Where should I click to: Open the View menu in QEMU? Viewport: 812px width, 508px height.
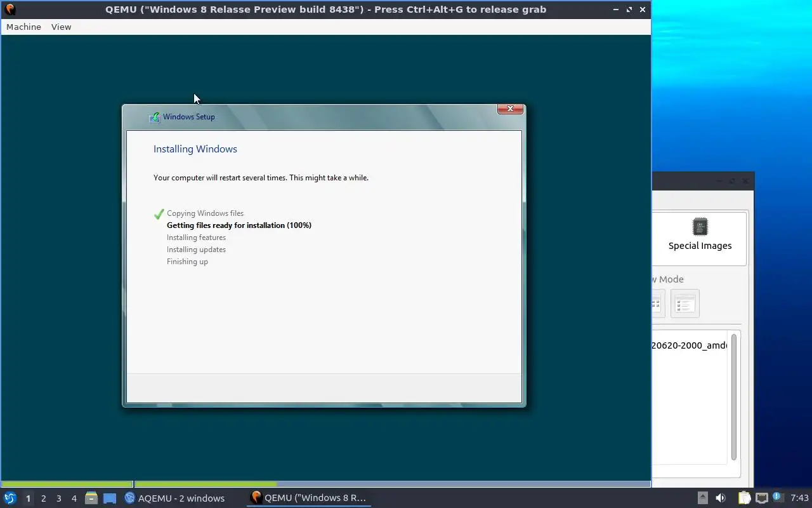click(x=61, y=27)
